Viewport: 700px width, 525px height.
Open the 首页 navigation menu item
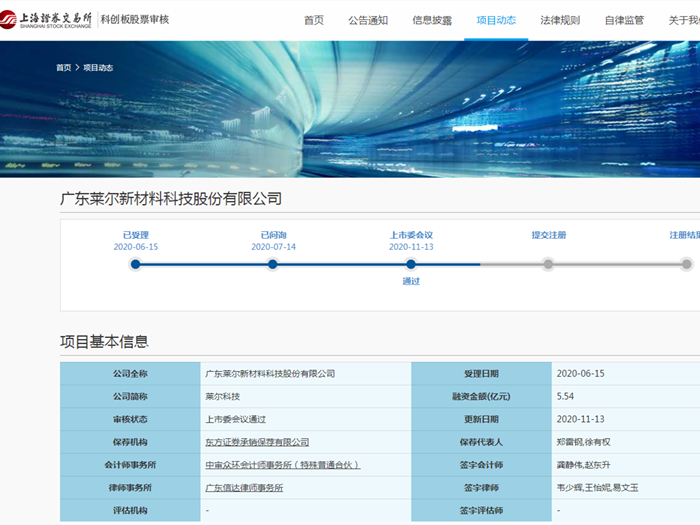pyautogui.click(x=314, y=20)
